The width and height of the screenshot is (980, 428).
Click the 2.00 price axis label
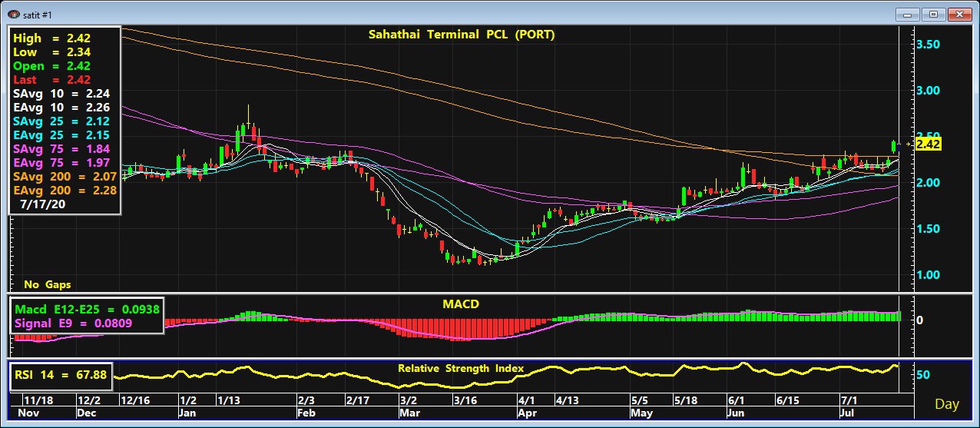(x=929, y=183)
